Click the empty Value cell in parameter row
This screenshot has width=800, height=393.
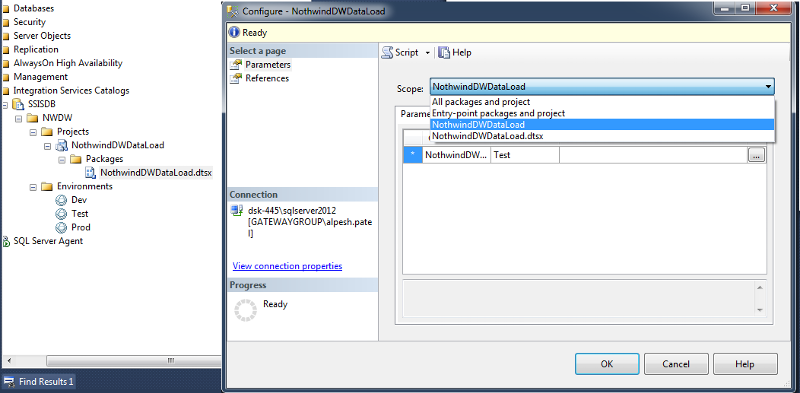pyautogui.click(x=654, y=155)
